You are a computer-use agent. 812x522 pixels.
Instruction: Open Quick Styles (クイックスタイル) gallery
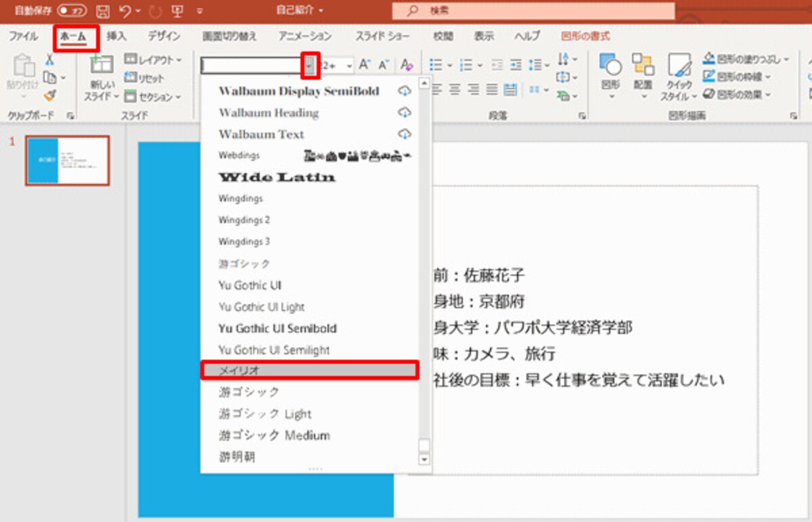(679, 77)
